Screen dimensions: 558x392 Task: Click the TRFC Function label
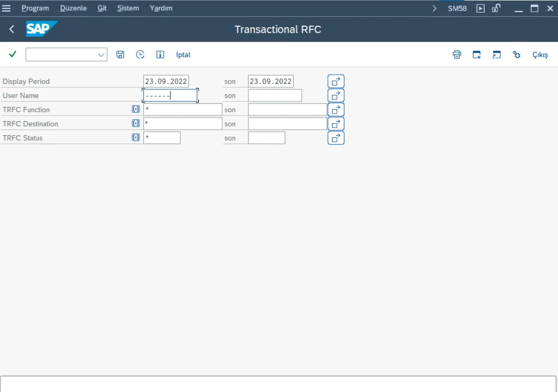[26, 110]
